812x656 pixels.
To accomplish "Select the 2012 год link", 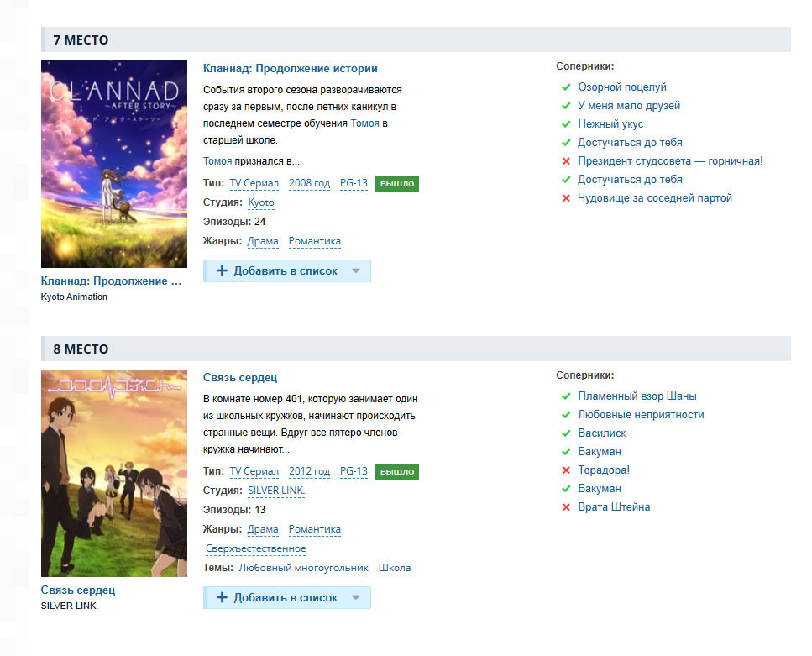I will [x=309, y=471].
